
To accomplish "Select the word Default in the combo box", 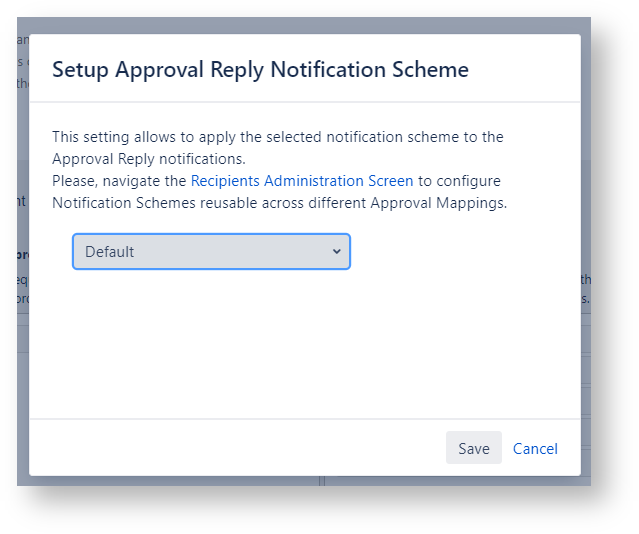I will [110, 252].
